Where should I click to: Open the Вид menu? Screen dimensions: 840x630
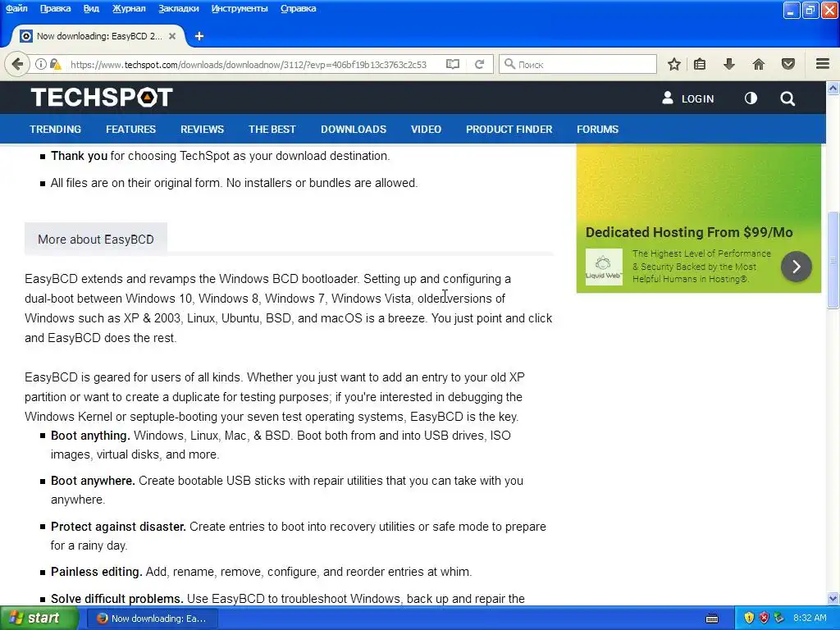(x=91, y=8)
